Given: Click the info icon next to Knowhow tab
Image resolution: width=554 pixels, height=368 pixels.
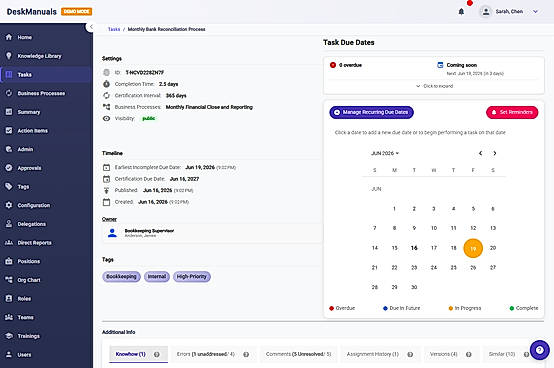Looking at the screenshot, I should tap(157, 354).
